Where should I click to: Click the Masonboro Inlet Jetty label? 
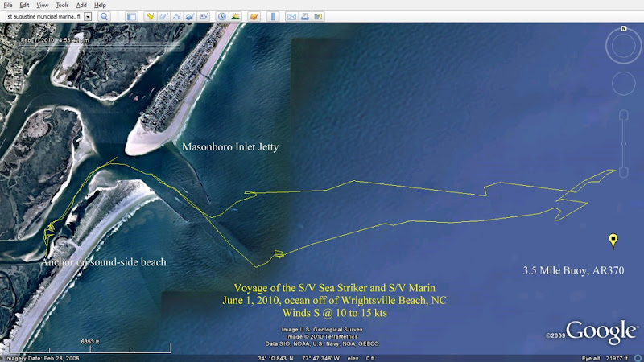click(230, 147)
